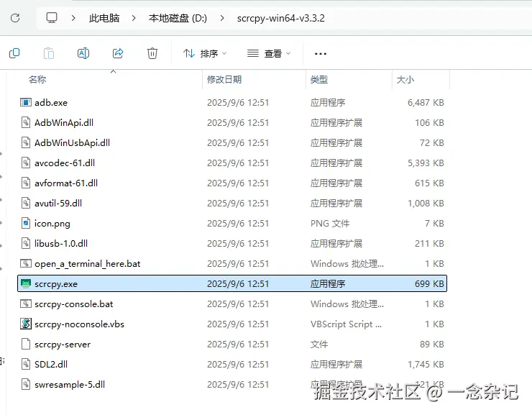Select the AdbWinUsbApi.dll file name
532x415 pixels.
coord(72,142)
